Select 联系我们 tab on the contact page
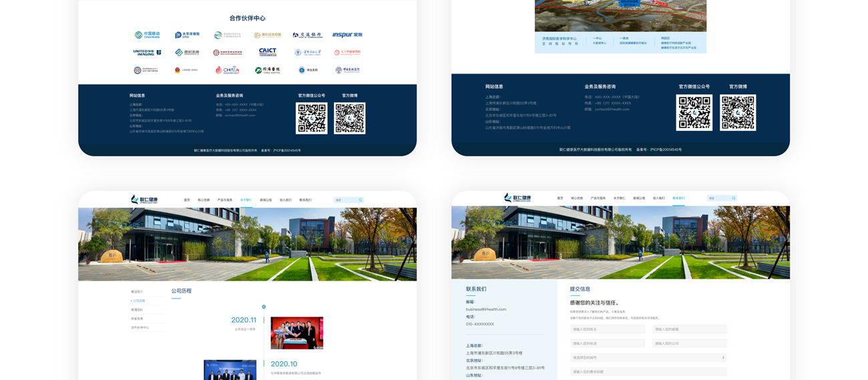868x380 pixels. point(678,198)
